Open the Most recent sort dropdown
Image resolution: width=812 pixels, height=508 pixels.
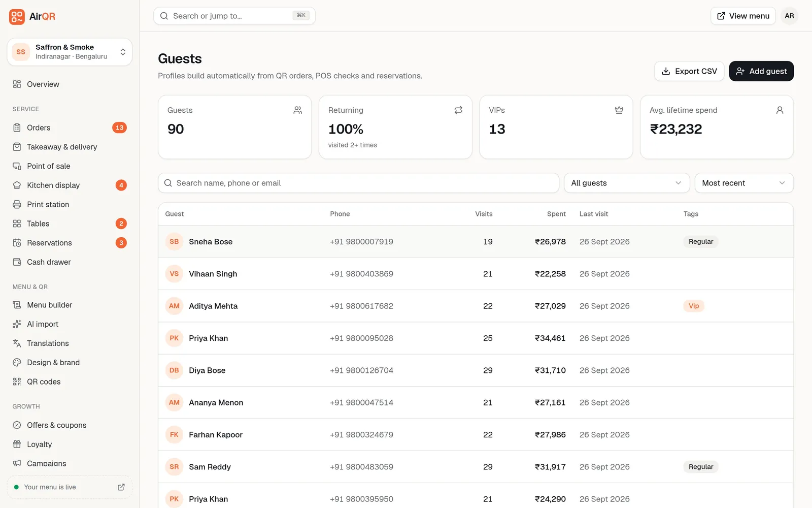pyautogui.click(x=744, y=183)
